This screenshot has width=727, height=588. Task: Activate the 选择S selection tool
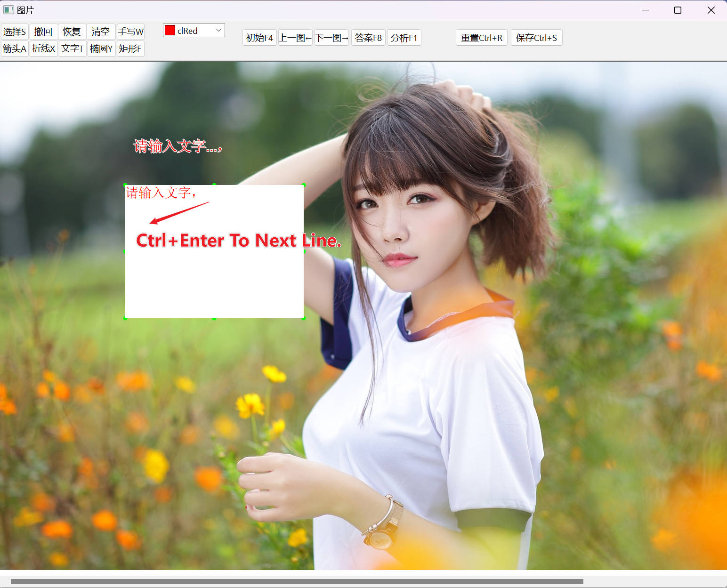click(15, 32)
